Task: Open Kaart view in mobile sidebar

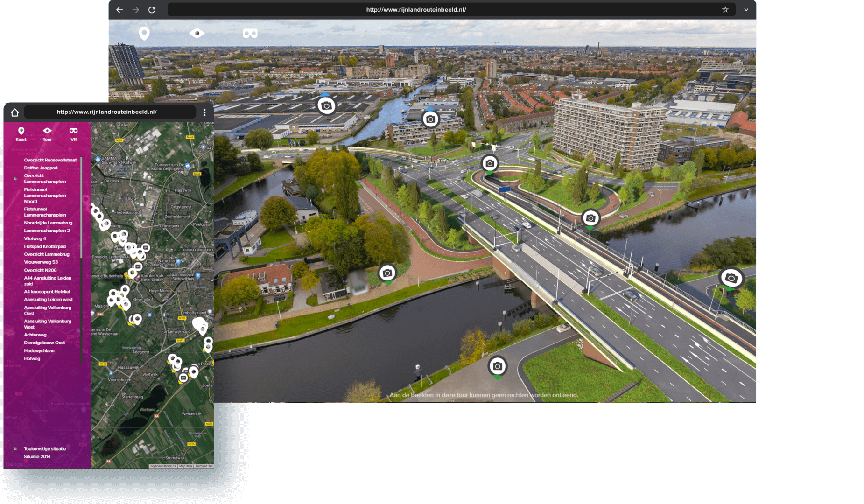Action: click(x=21, y=133)
